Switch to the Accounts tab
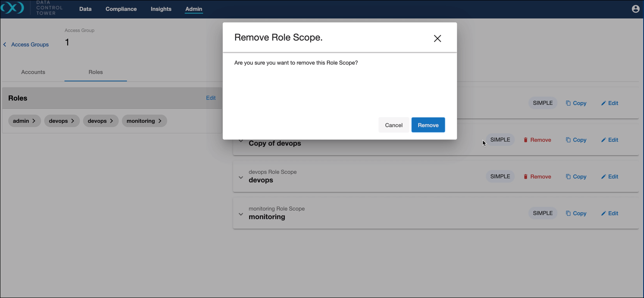Screen dimensions: 644x298 click(33, 72)
